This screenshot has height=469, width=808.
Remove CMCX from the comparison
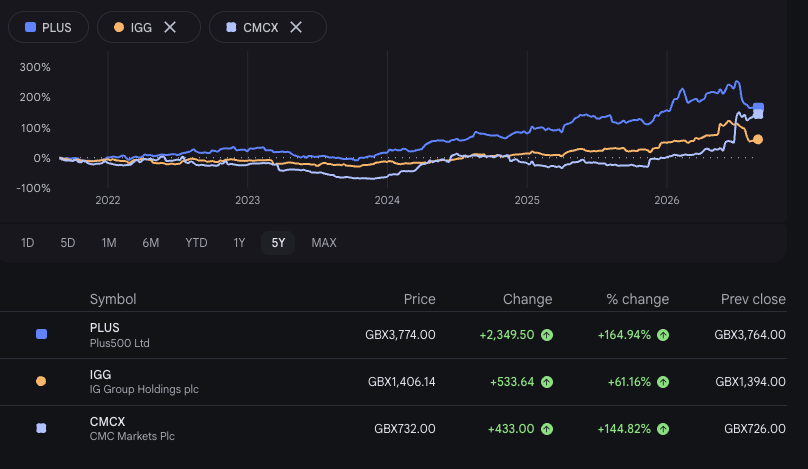pos(296,27)
